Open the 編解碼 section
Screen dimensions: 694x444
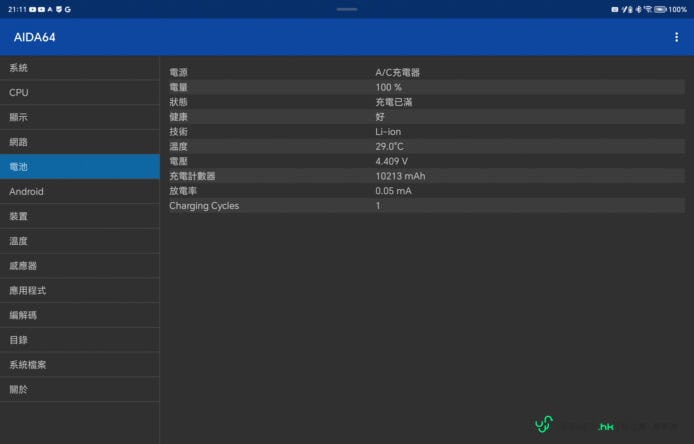80,315
